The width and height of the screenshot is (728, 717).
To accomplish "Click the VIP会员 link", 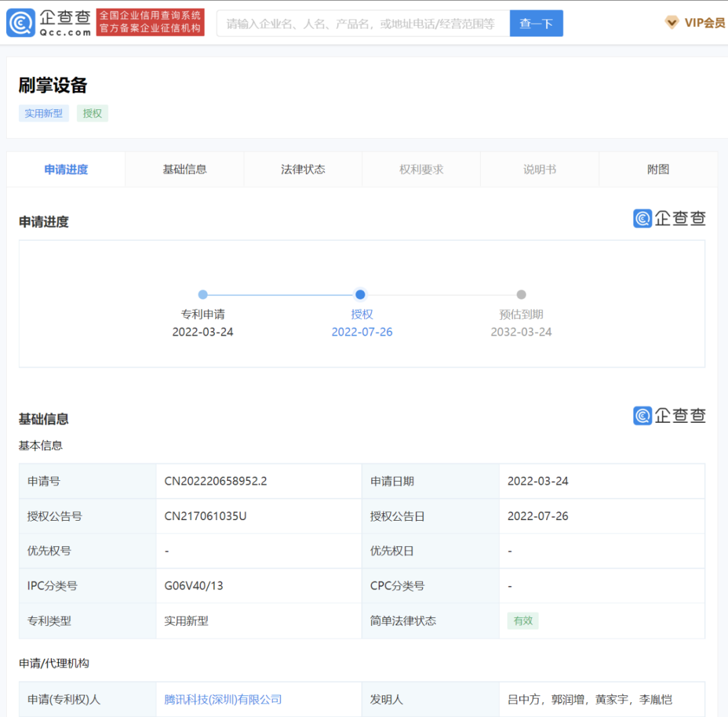I will click(704, 23).
